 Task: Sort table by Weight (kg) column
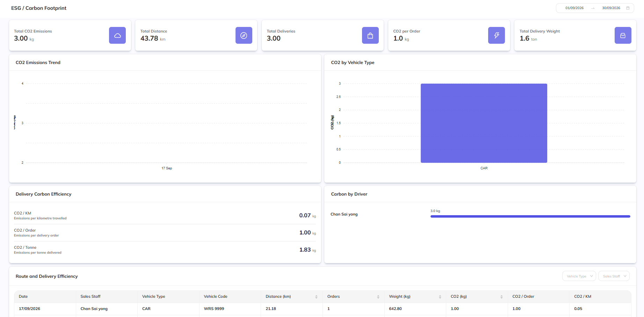tap(440, 297)
